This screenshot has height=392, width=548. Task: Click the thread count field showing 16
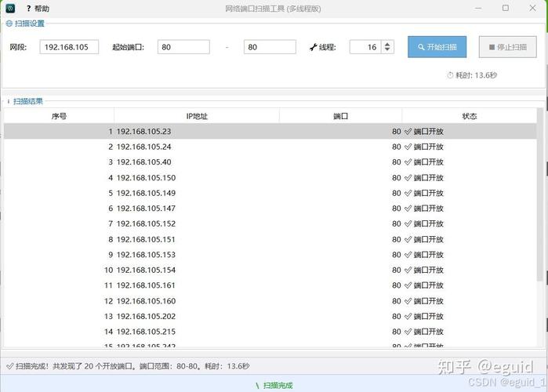(x=366, y=47)
